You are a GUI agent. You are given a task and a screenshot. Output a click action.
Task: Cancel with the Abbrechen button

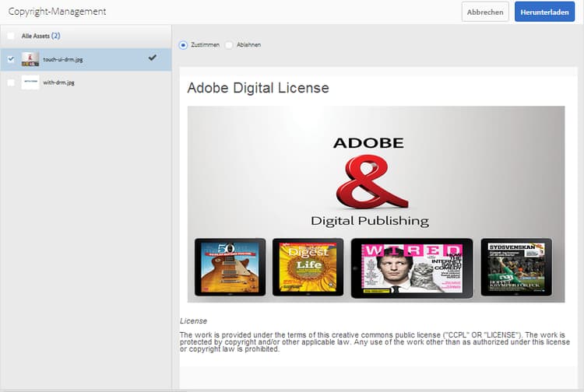point(485,12)
